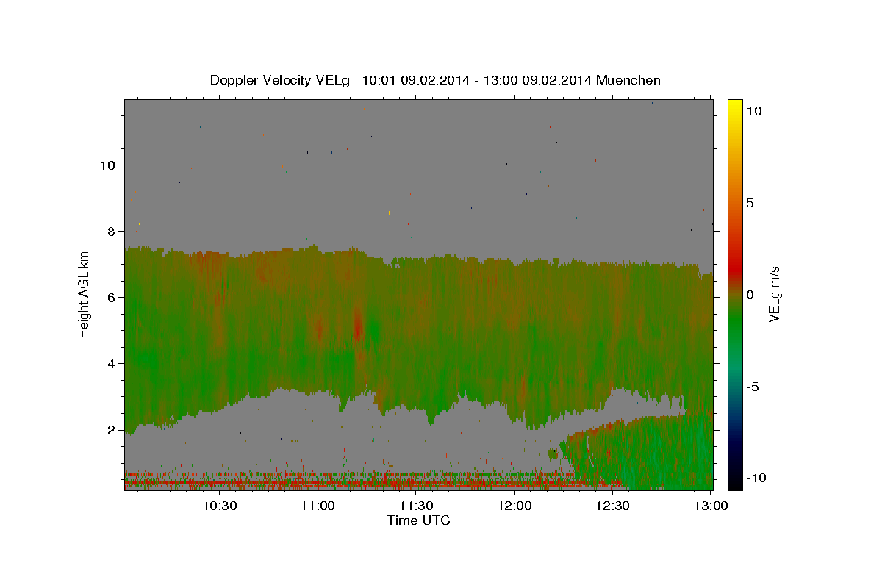Click the plot title 'Doppler Velocity VELg'

tap(279, 80)
